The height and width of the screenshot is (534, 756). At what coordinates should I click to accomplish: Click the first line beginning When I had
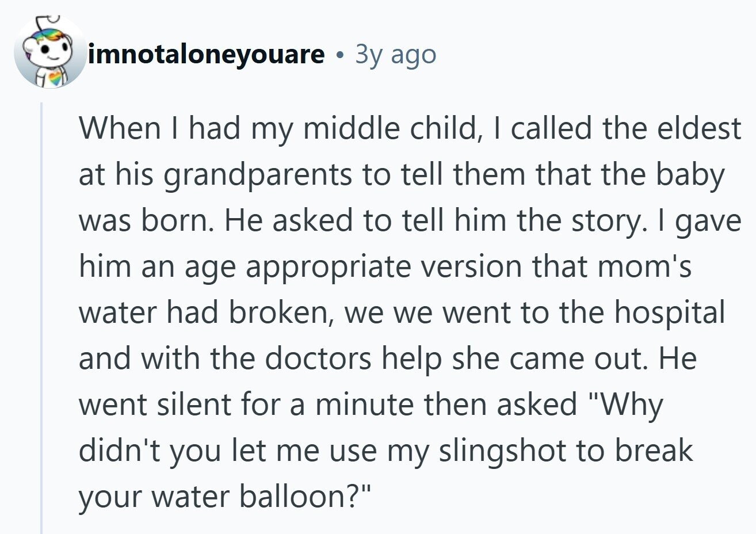point(408,128)
